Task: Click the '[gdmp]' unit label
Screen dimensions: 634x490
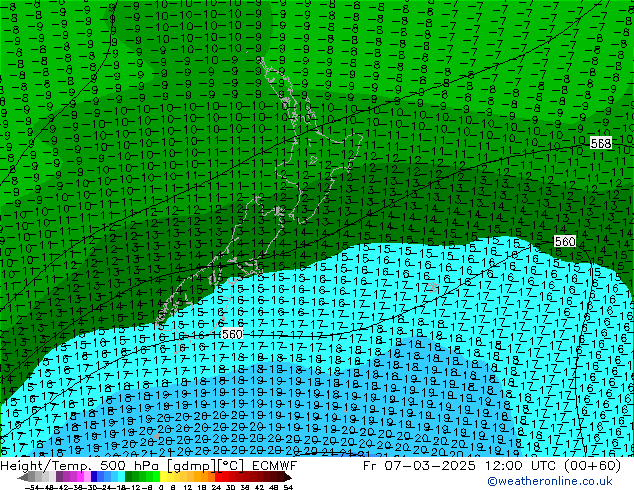Action: click(x=191, y=466)
